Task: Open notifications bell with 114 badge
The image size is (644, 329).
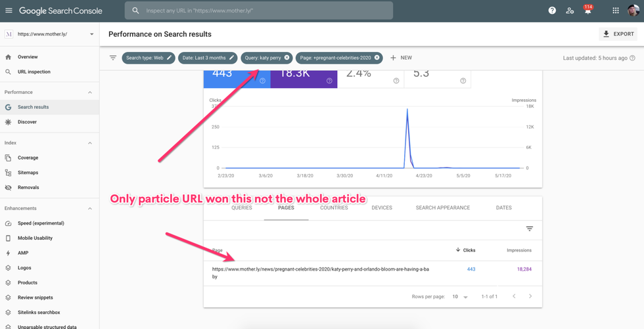Action: click(x=587, y=11)
